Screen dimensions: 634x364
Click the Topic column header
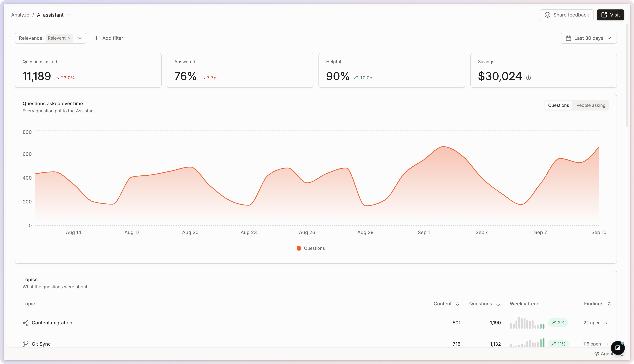coord(29,304)
